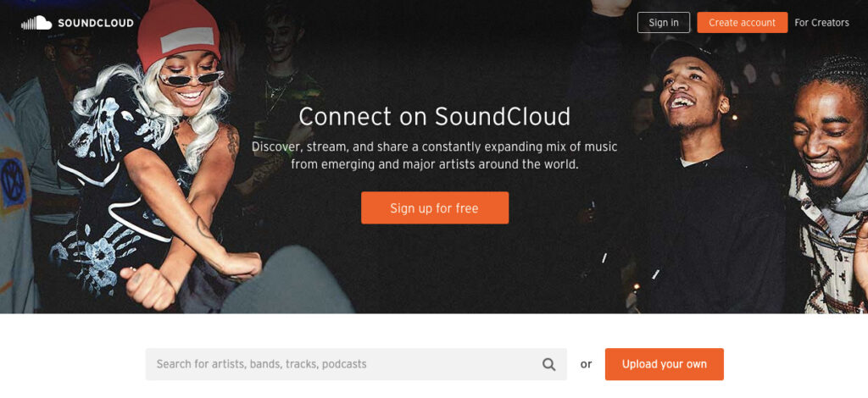Click the SOUNDCLOUD wordmark text

click(96, 23)
